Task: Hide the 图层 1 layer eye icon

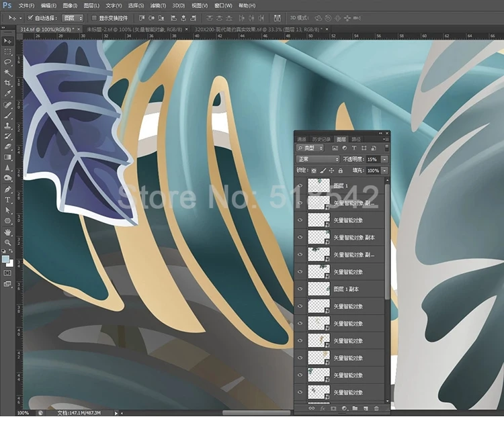Action: click(x=300, y=185)
